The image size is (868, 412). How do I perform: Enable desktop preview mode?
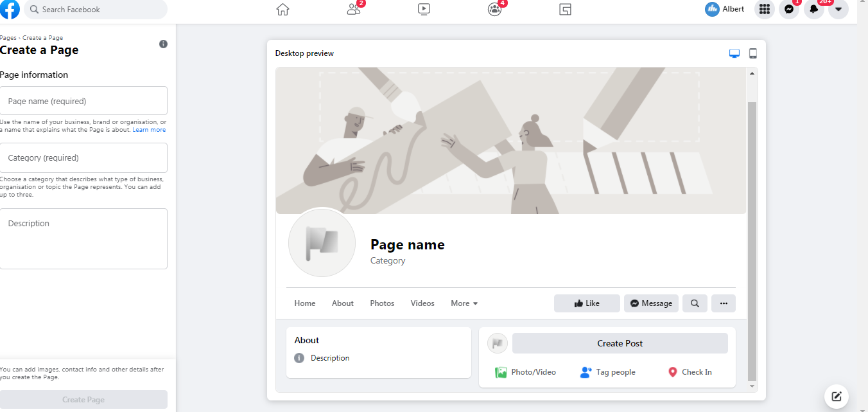click(x=734, y=53)
